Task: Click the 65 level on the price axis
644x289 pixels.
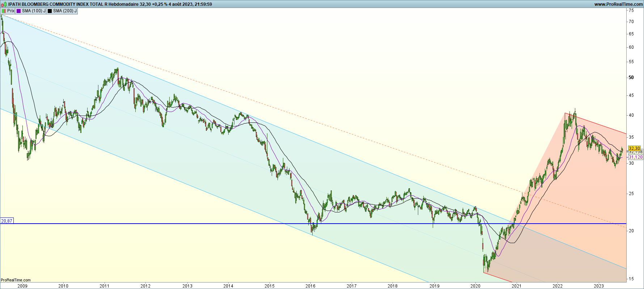Action: 631,34
